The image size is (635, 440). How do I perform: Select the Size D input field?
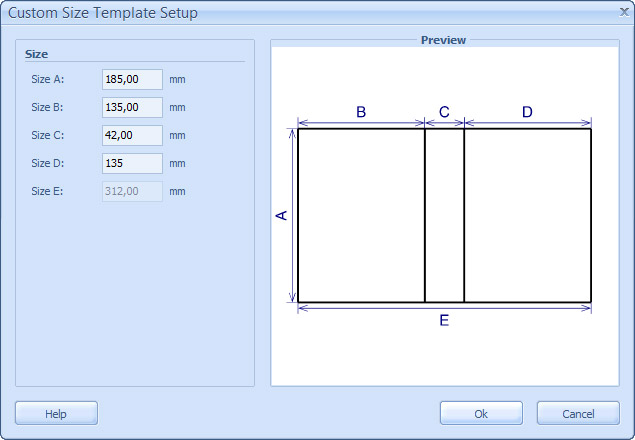click(x=132, y=163)
